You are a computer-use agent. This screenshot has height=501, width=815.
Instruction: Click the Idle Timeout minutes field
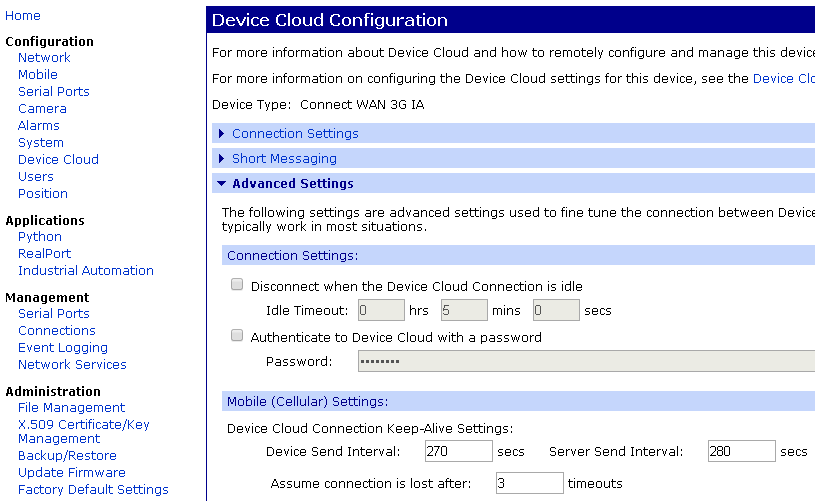[464, 310]
